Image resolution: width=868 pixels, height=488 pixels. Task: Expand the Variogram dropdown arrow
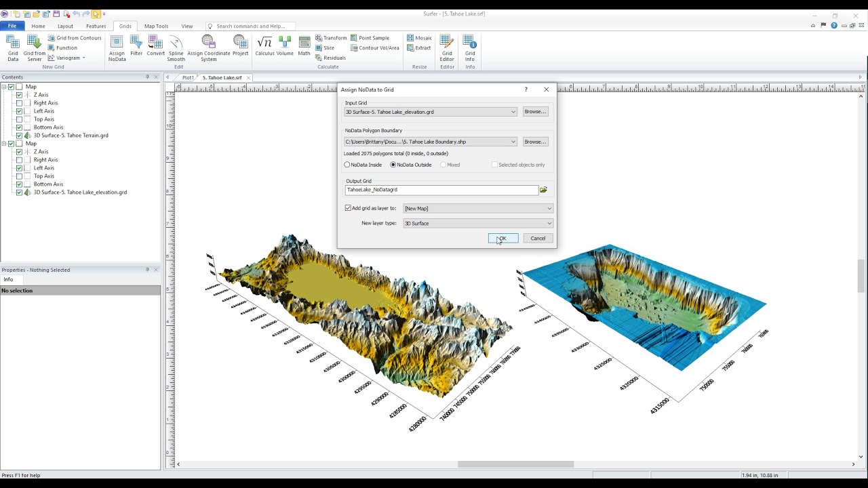point(83,58)
